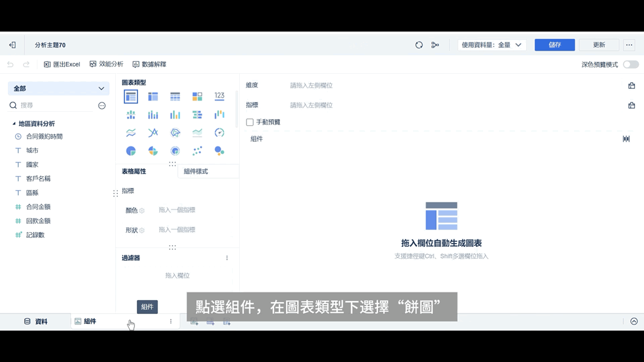Click the 維度 drop area placeholder
The height and width of the screenshot is (362, 644).
click(x=311, y=85)
